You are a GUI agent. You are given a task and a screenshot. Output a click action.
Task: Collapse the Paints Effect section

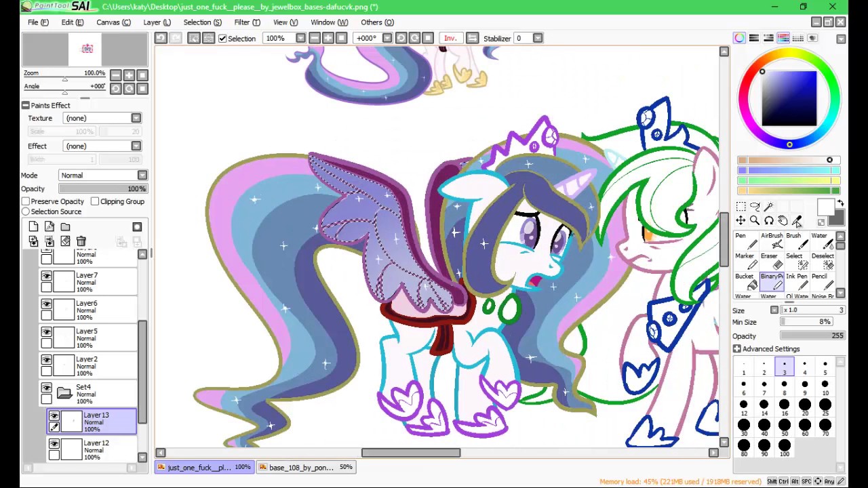coord(25,105)
